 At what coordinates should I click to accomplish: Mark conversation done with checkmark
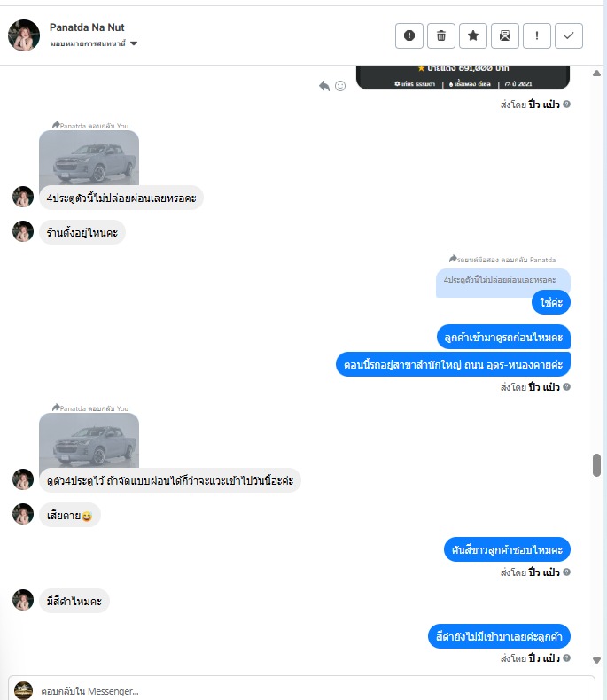569,35
